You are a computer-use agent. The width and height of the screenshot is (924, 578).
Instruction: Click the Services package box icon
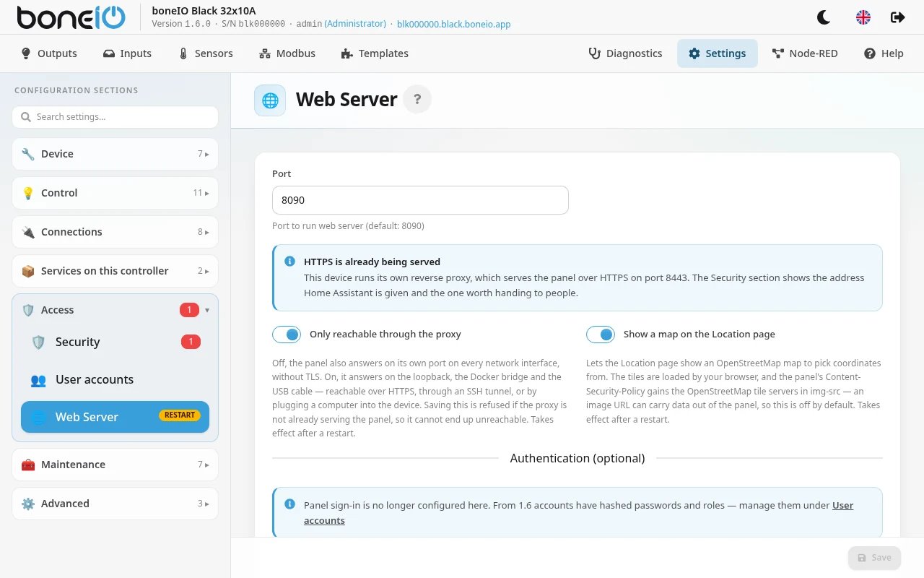click(28, 271)
